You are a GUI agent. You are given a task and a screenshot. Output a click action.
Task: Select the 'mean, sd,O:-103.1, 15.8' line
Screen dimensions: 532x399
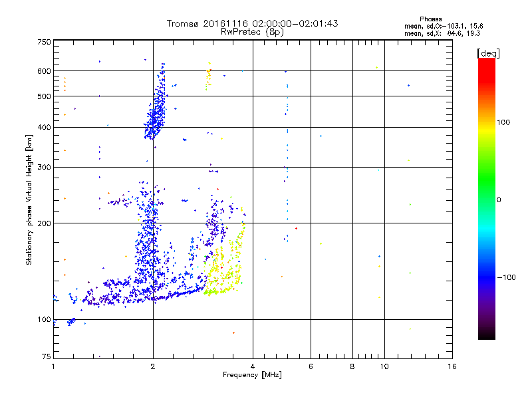[x=444, y=26]
